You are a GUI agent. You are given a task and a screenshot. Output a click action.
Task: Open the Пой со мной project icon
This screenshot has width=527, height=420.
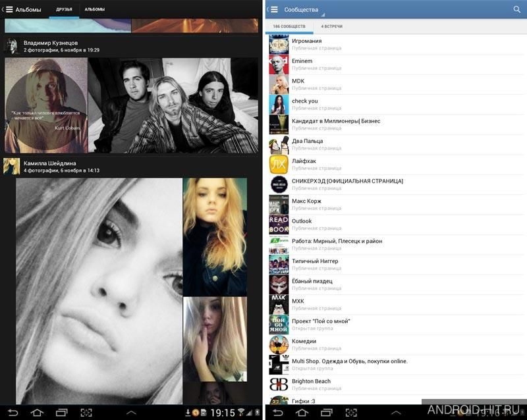pos(279,325)
